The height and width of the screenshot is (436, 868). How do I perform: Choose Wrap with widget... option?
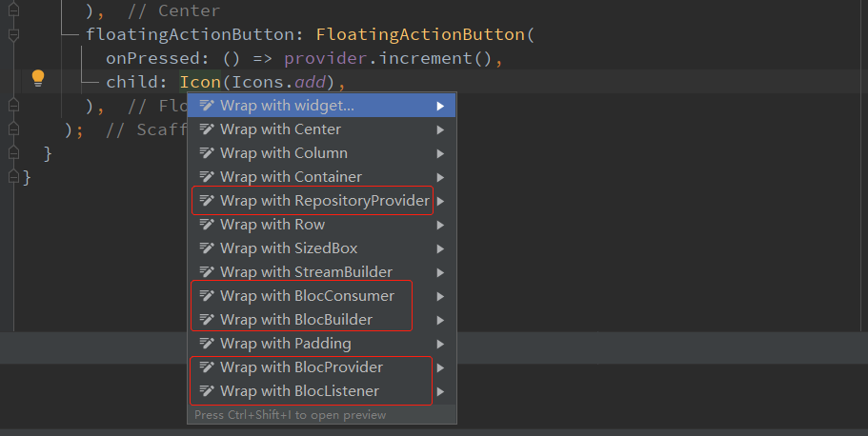287,106
